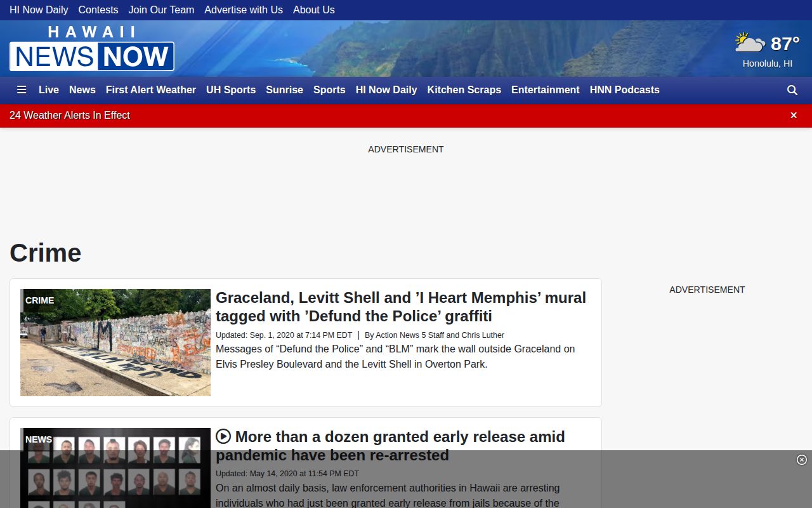Go to HNN Podcasts
The width and height of the screenshot is (812, 508).
coord(625,90)
